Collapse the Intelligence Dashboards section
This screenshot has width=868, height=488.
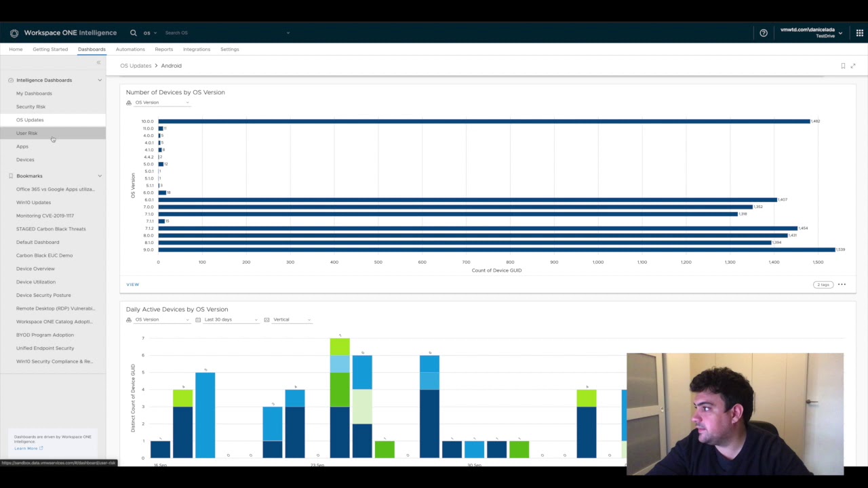click(x=100, y=80)
